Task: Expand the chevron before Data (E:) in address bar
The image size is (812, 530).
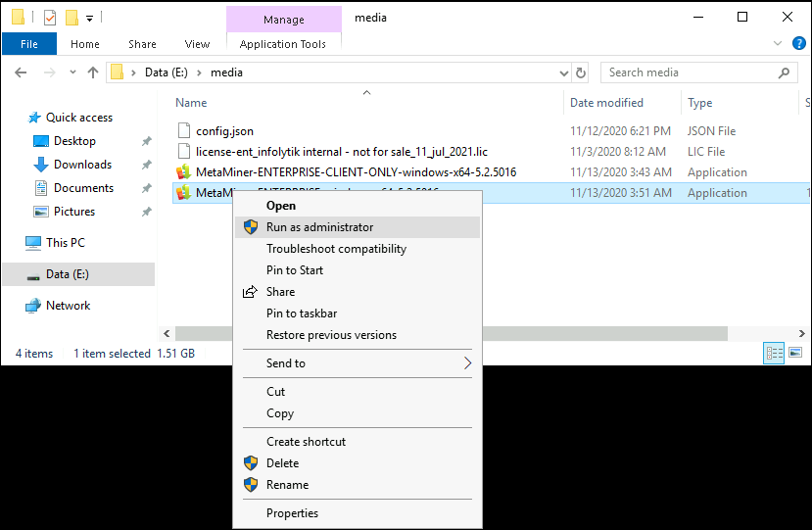Action: point(133,72)
